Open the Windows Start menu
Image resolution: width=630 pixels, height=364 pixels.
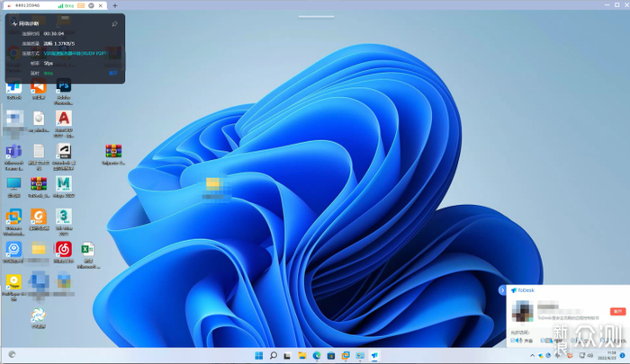click(x=258, y=356)
